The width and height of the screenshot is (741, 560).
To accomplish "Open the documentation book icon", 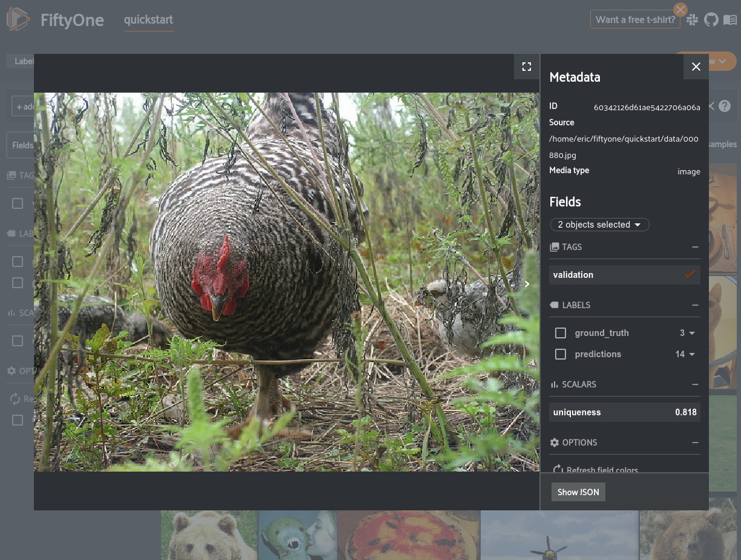I will click(730, 19).
